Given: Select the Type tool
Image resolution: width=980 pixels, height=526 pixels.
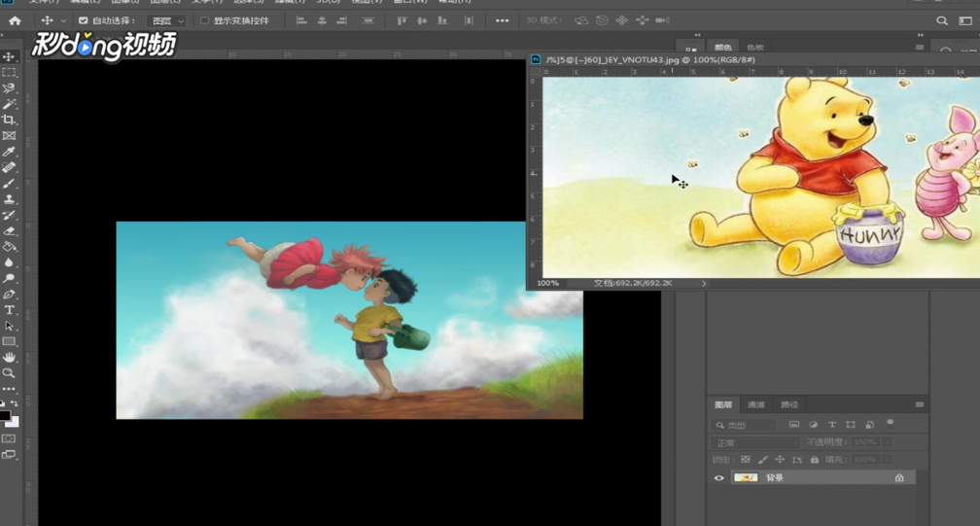Looking at the screenshot, I should 9,310.
